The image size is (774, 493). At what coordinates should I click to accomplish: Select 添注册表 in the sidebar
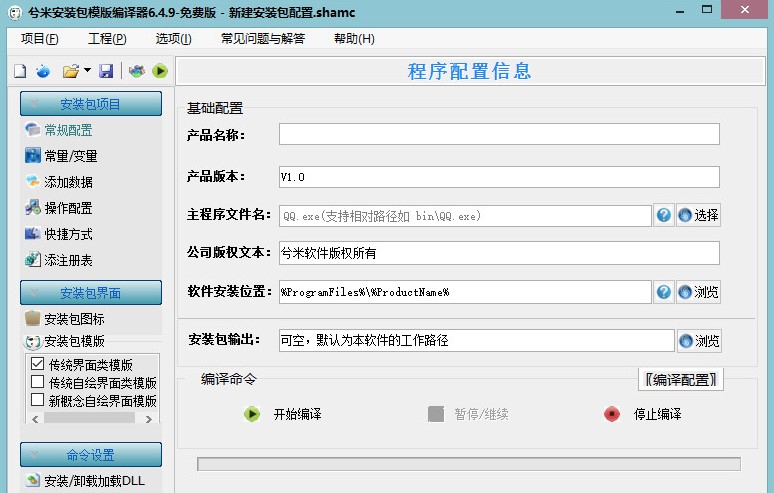click(69, 260)
